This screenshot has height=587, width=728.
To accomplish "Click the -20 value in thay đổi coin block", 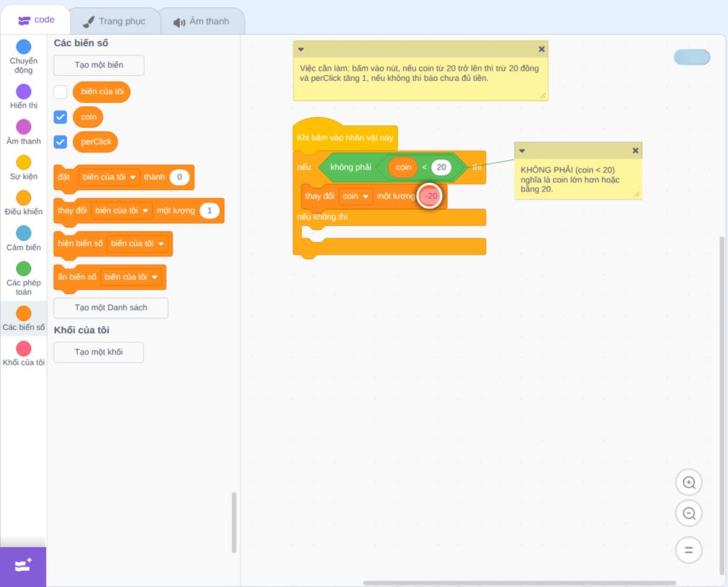I will (x=431, y=196).
